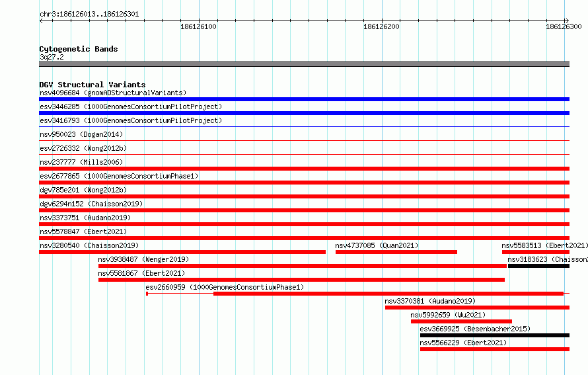Select the red bar under nsv237777
Screen dimensions: 588x375
(x=304, y=169)
